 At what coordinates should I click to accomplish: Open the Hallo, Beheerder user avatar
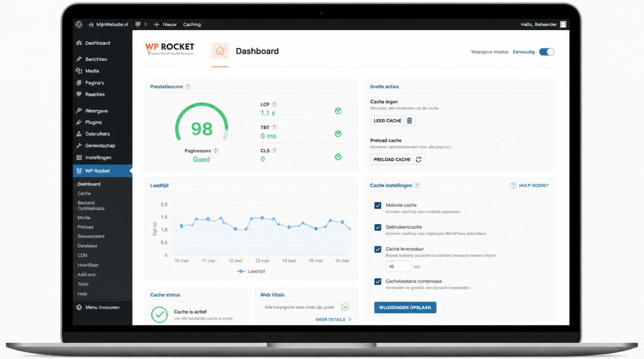[x=563, y=24]
